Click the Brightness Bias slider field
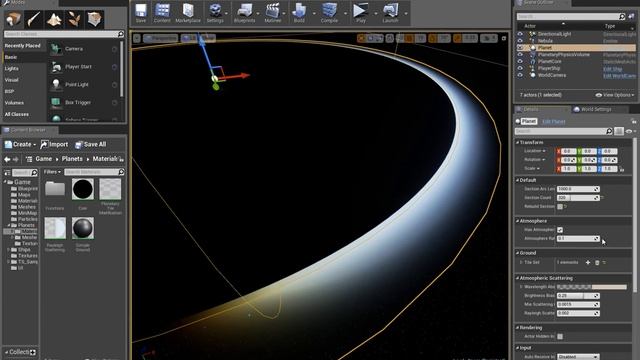This screenshot has width=640, height=360. pyautogui.click(x=578, y=296)
